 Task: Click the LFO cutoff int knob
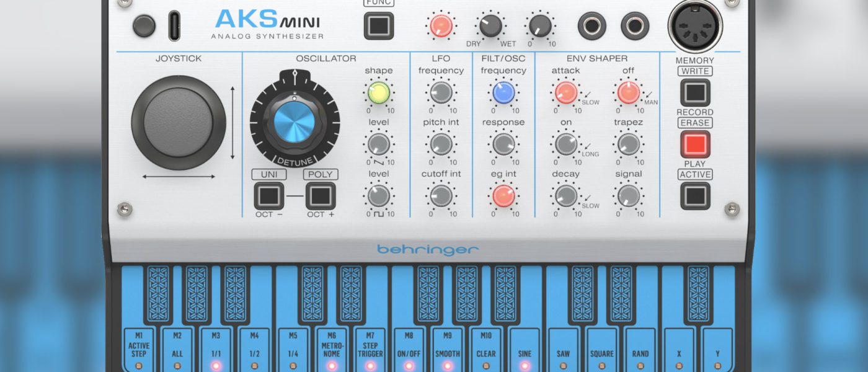pos(441,197)
